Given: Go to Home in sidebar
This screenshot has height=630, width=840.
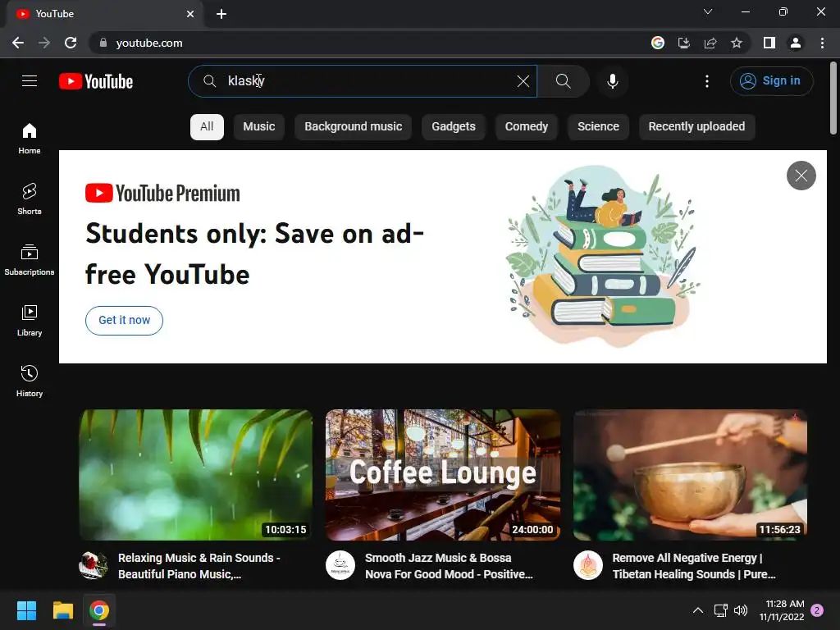Looking at the screenshot, I should (30, 138).
